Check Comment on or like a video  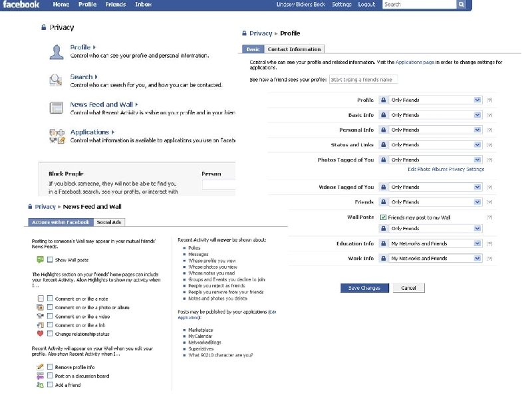click(x=50, y=316)
